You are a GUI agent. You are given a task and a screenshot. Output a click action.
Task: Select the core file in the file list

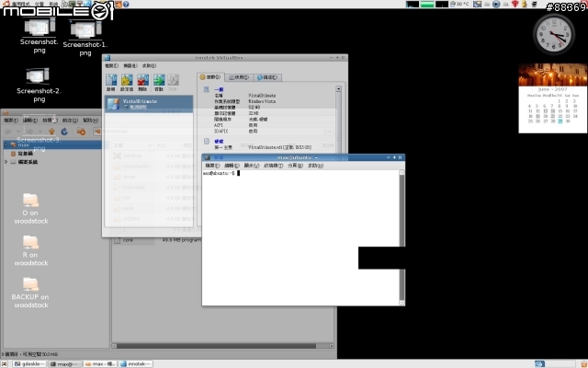click(128, 240)
